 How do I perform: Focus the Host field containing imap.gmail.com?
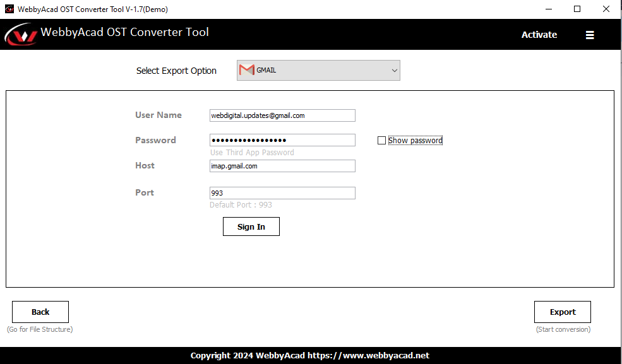(282, 166)
